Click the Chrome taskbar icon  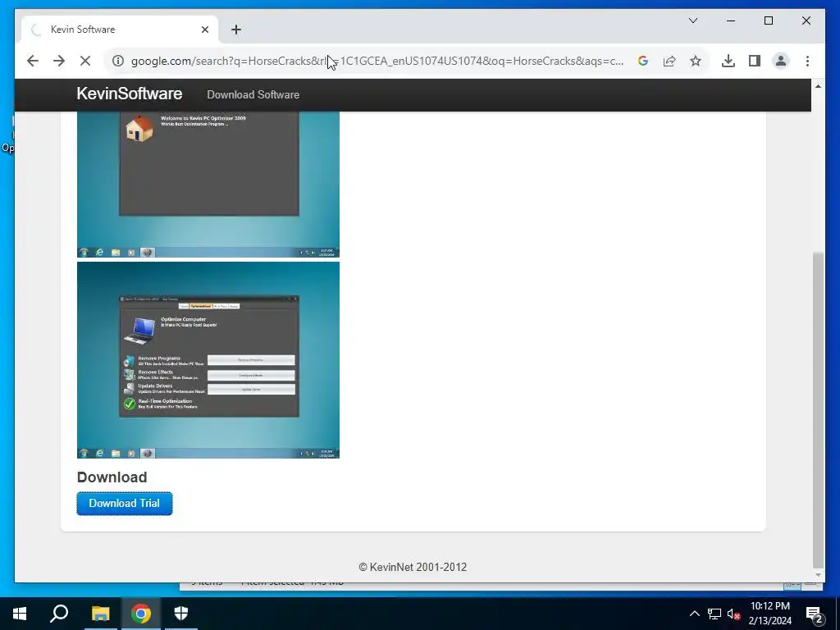(x=141, y=614)
